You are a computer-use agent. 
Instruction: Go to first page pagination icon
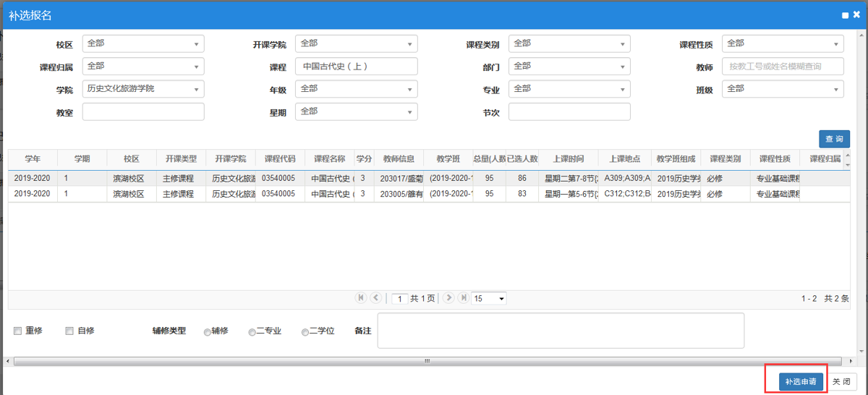click(361, 298)
